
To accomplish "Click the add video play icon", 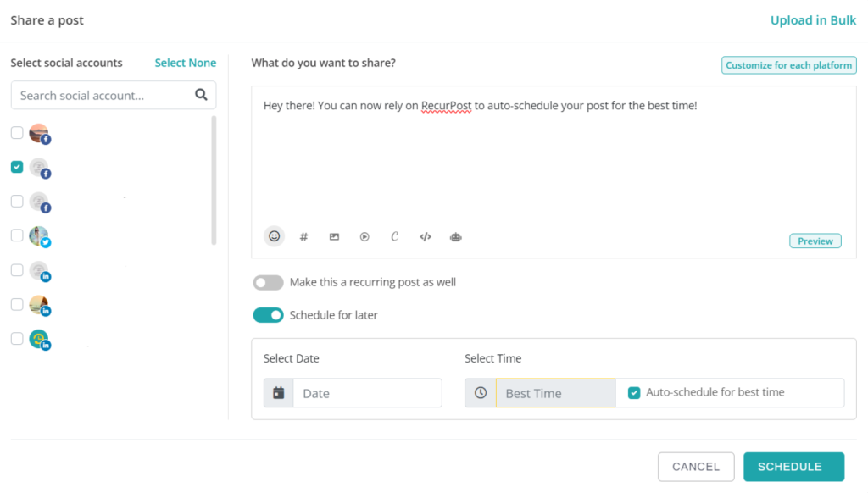I will pos(364,237).
